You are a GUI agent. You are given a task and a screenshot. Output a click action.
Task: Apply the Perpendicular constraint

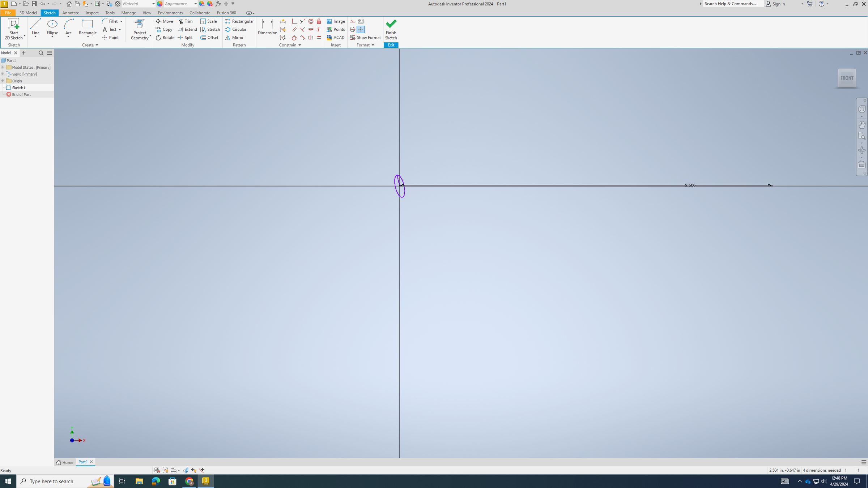(302, 29)
